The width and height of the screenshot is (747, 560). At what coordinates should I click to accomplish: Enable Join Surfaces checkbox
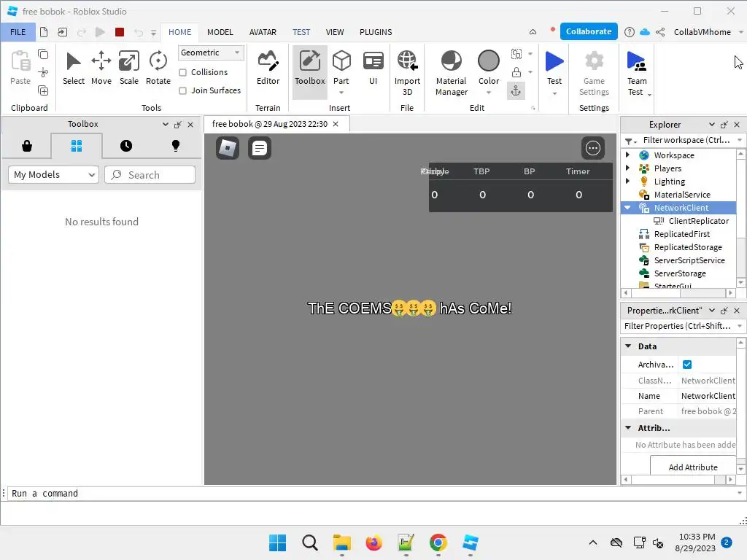click(182, 90)
